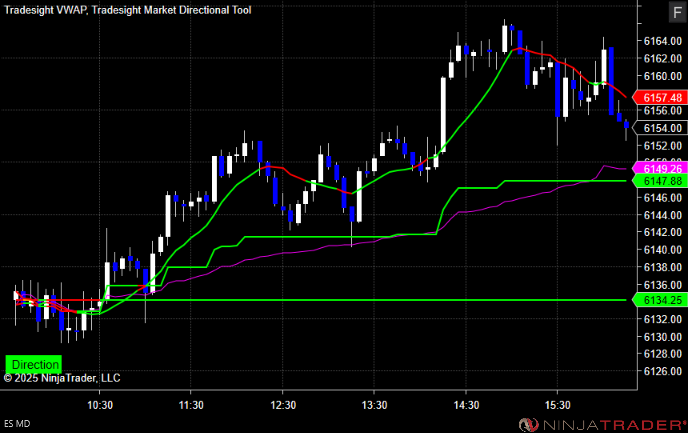The image size is (688, 433).
Task: Click the 6130.00 price axis label
Action: point(663,337)
